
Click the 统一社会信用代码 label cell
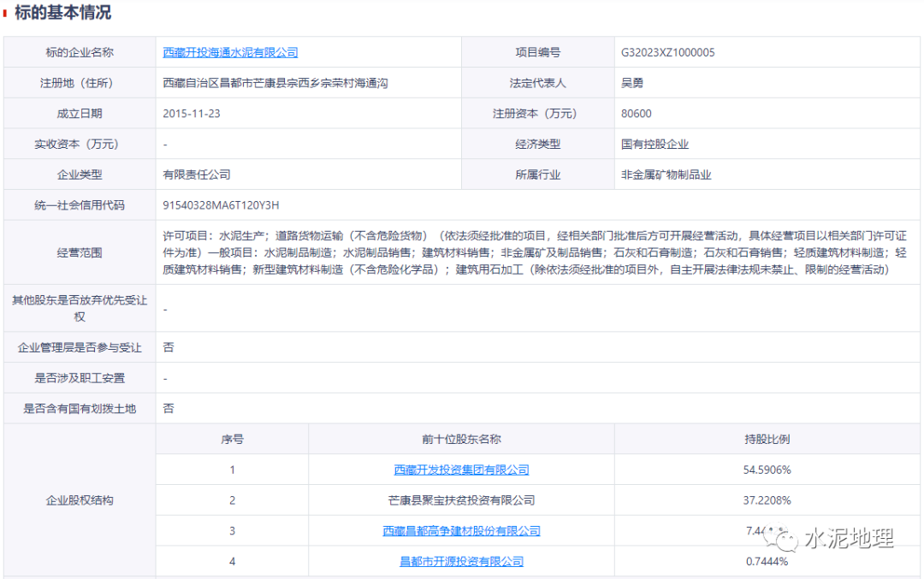80,205
